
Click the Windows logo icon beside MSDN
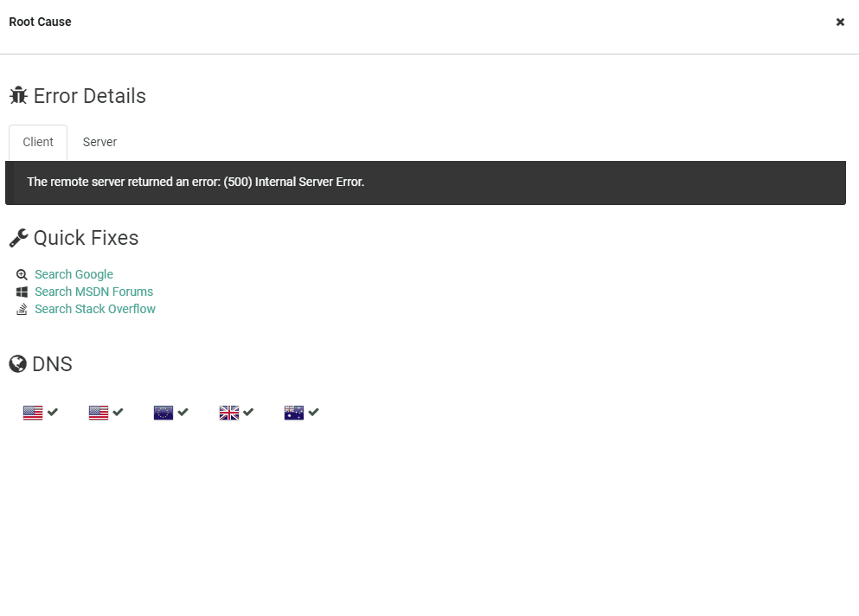tap(22, 292)
